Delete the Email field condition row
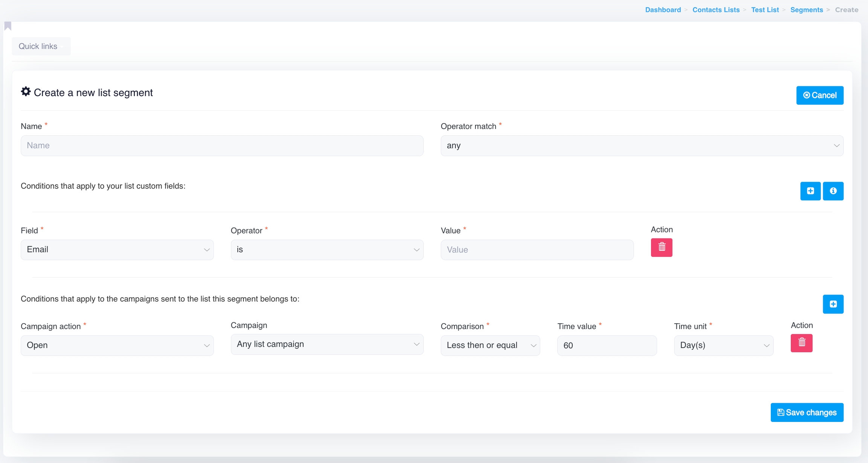Viewport: 868px width, 463px height. click(x=661, y=248)
